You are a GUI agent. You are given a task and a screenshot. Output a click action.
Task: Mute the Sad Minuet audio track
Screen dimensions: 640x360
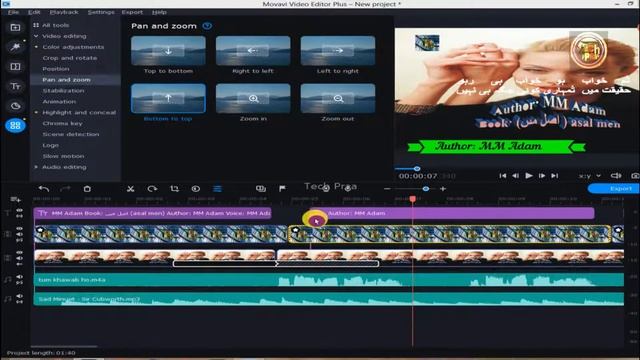pyautogui.click(x=19, y=296)
